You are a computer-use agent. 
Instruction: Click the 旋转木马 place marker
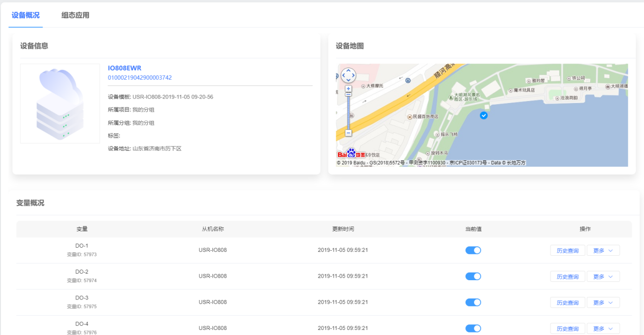pyautogui.click(x=428, y=153)
